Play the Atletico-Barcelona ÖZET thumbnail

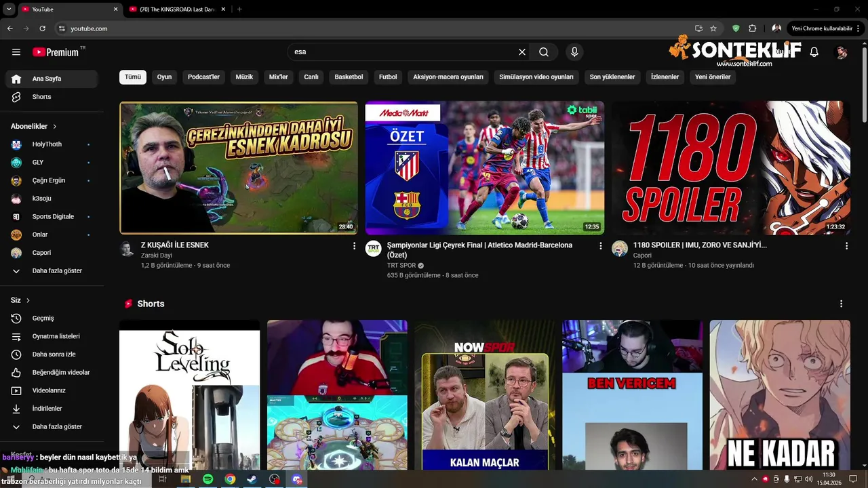point(485,168)
